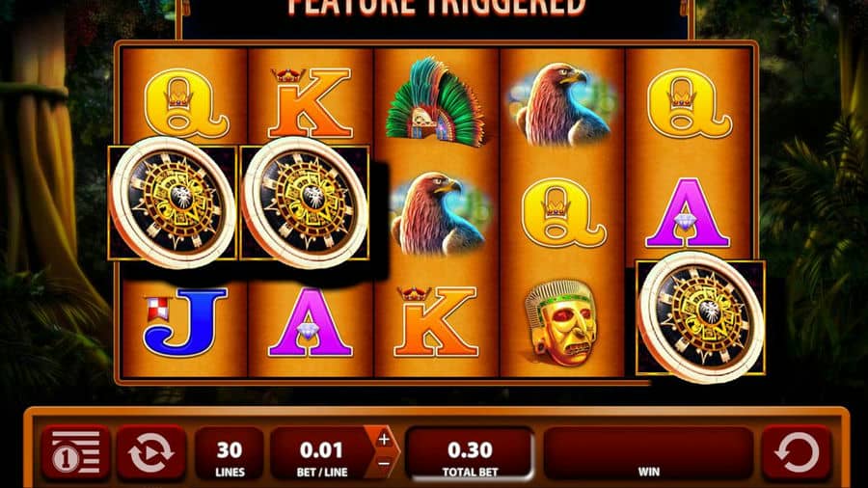This screenshot has height=488, width=868.
Task: Increase bet per line with plus
Action: pos(384,440)
